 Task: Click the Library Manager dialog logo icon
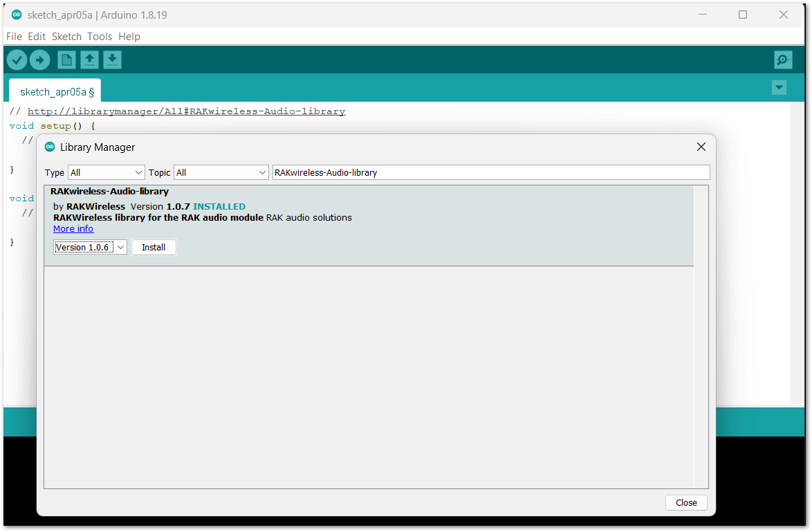(x=50, y=147)
